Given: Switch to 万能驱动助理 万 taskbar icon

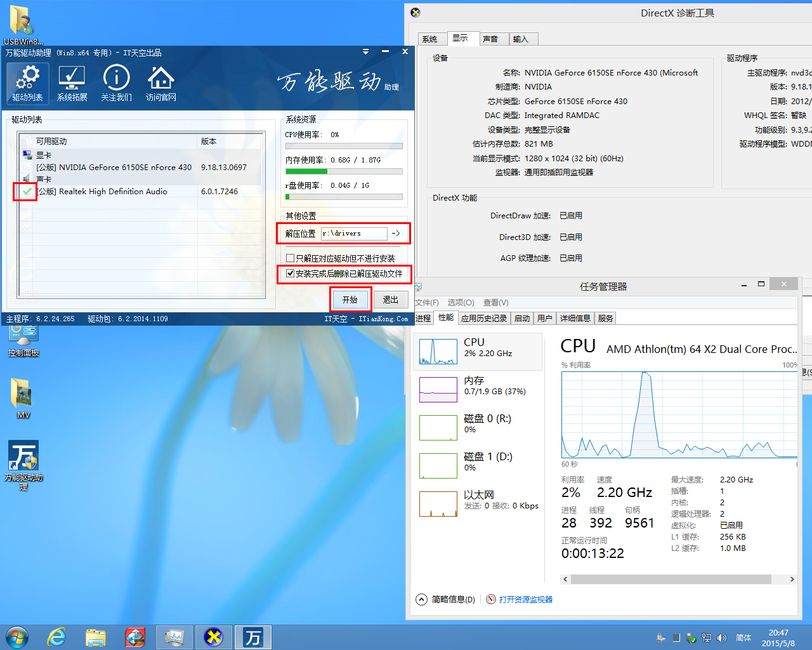Looking at the screenshot, I should tap(253, 637).
